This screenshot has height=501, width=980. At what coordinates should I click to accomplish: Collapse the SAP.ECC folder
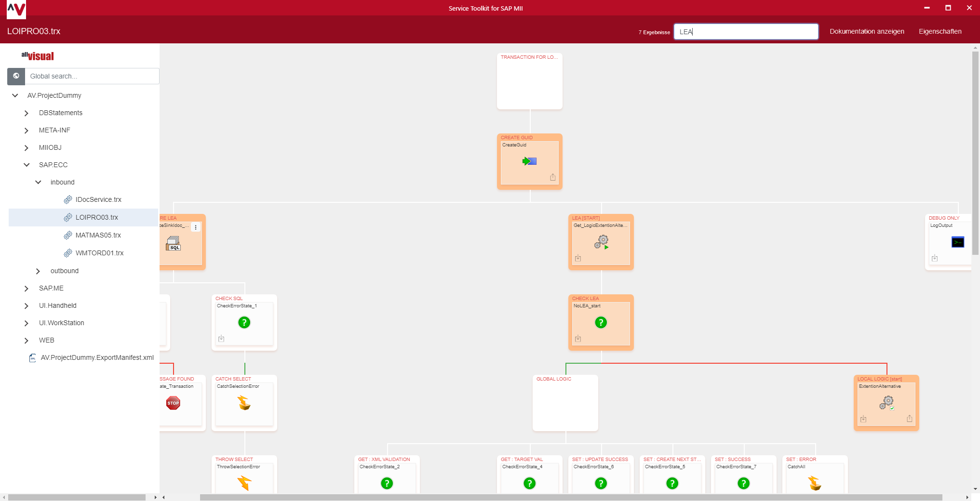[x=27, y=165]
